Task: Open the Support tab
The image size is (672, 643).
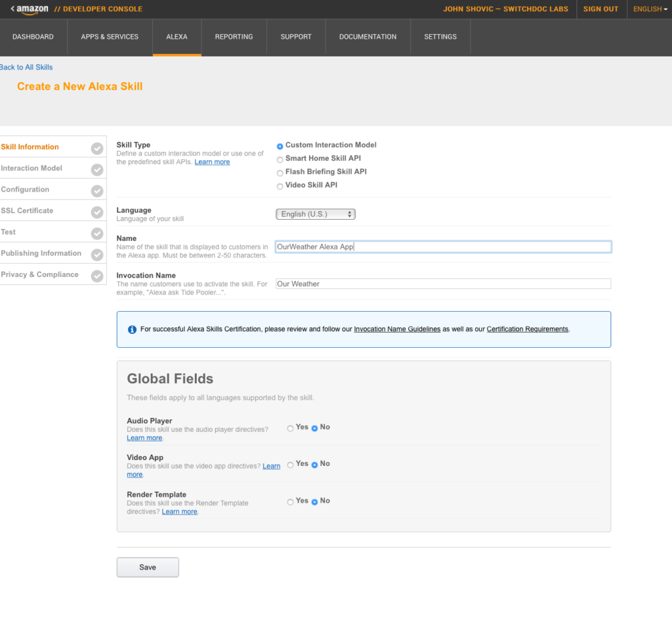Action: click(x=296, y=37)
